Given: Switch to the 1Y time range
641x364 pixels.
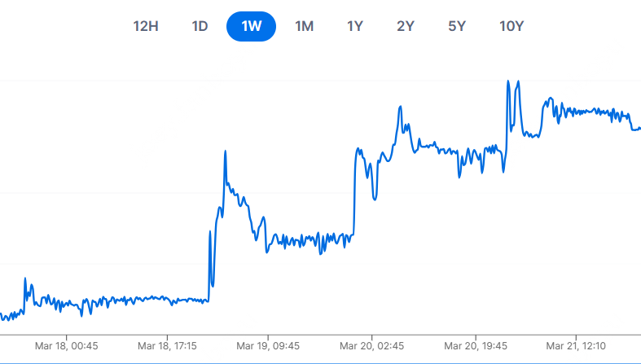Looking at the screenshot, I should [x=355, y=26].
